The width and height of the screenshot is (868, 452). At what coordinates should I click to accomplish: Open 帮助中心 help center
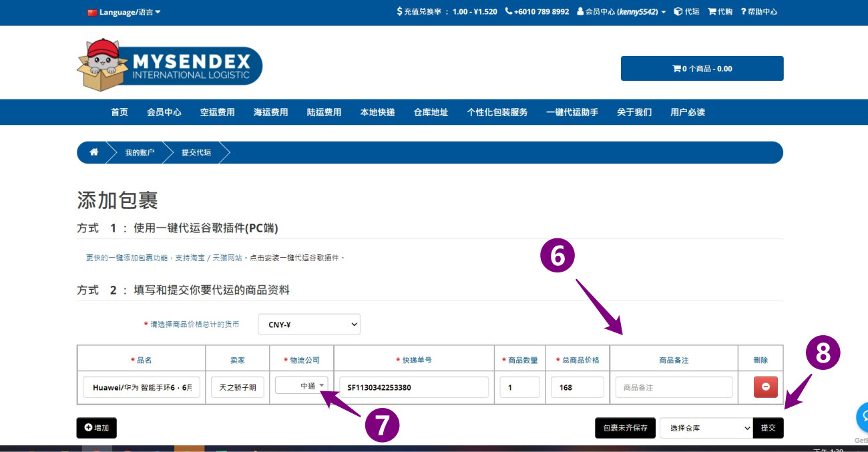click(758, 11)
